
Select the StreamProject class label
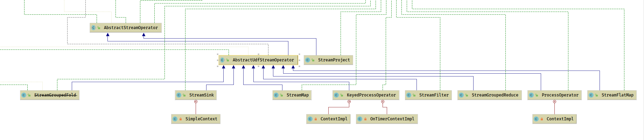click(334, 60)
